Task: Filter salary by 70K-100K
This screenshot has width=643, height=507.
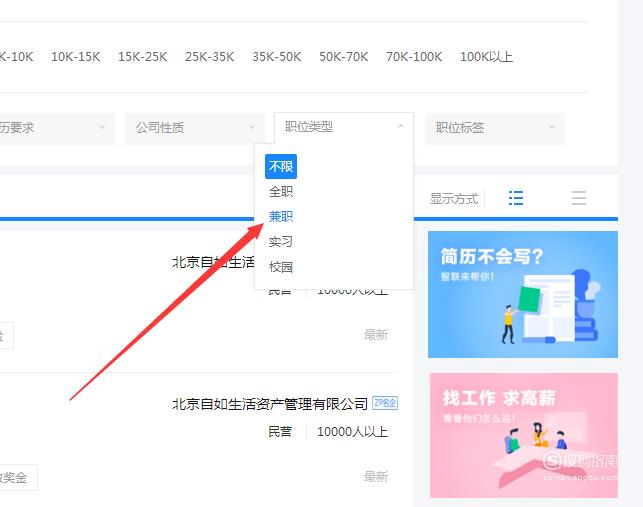Action: click(414, 57)
